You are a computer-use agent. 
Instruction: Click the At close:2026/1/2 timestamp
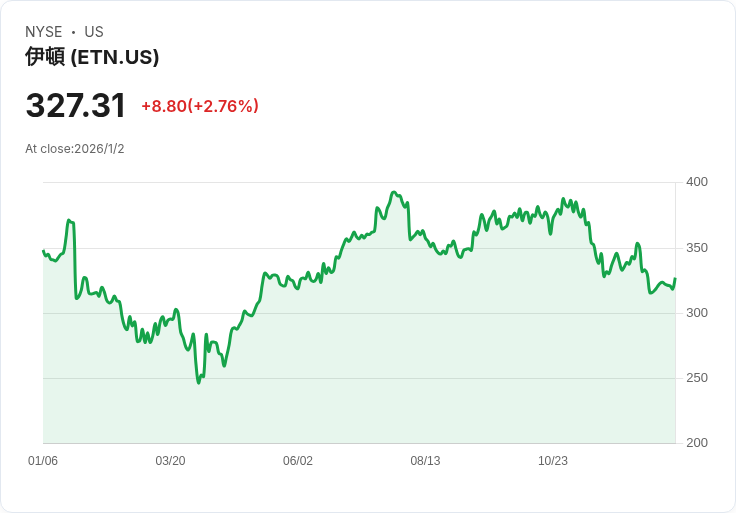point(75,149)
